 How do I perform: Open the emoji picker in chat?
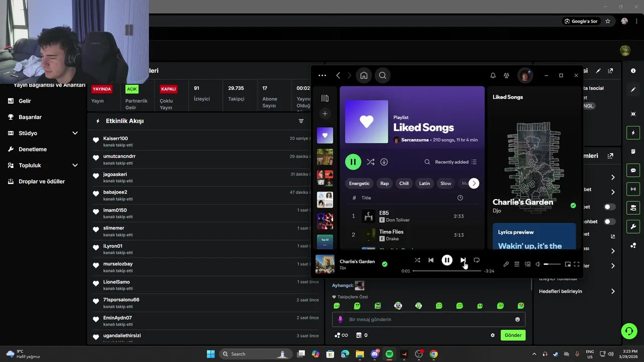click(517, 319)
